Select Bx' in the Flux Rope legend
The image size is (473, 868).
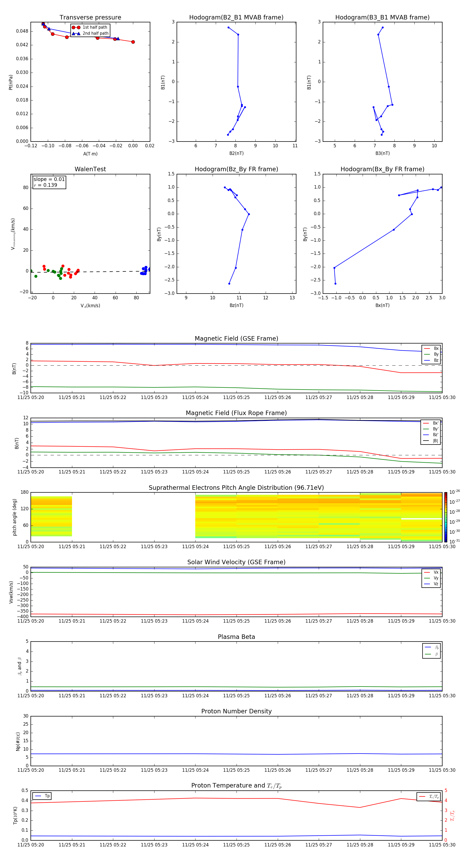point(431,423)
